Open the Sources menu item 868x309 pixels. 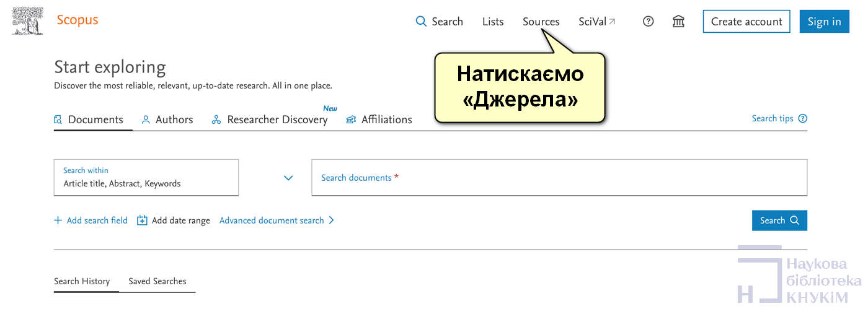541,22
